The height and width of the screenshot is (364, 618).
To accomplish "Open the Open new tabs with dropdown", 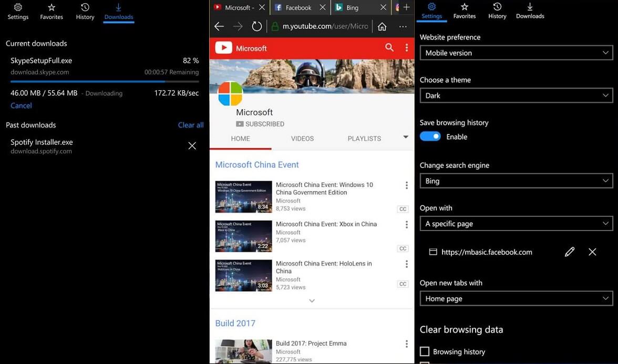I will tap(516, 298).
